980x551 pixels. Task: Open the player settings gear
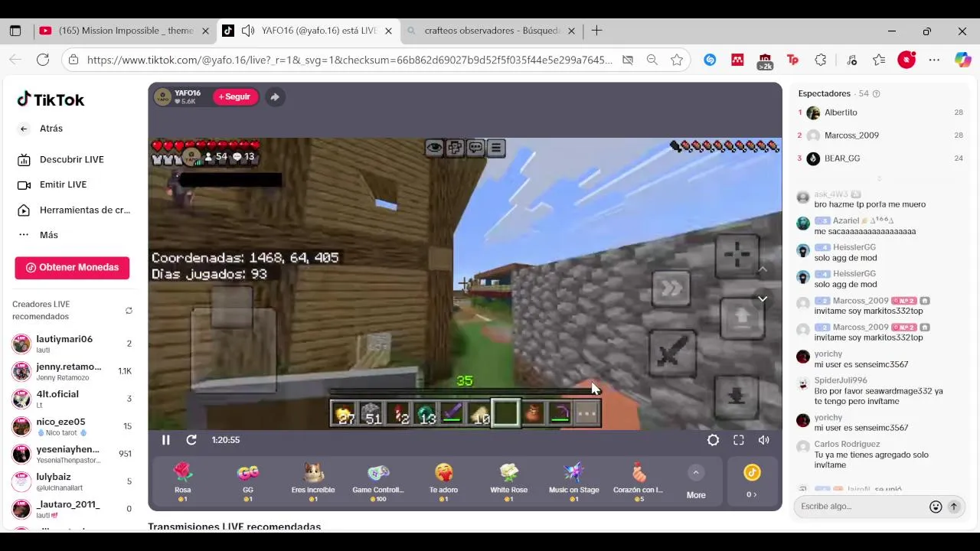713,440
